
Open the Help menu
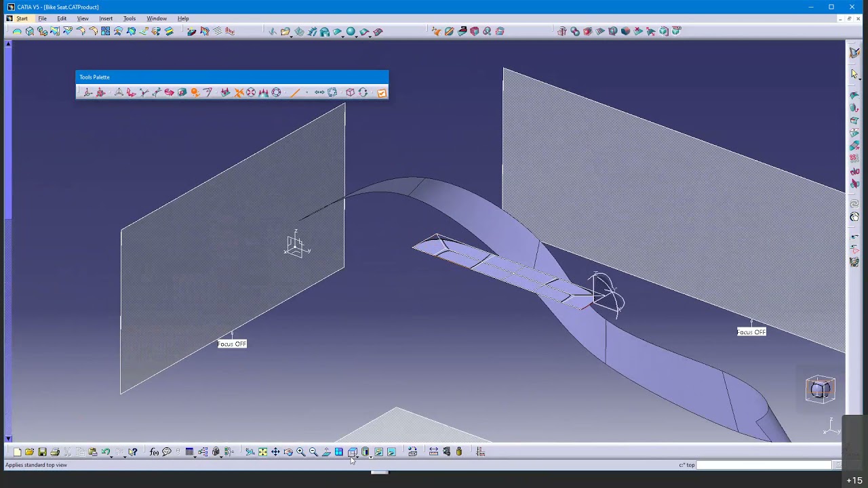point(183,18)
